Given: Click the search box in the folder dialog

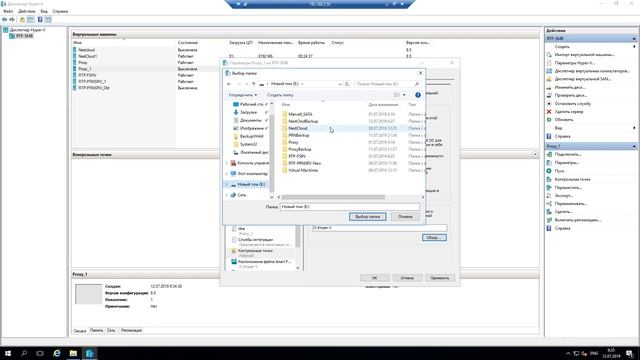Looking at the screenshot, I should click(387, 84).
